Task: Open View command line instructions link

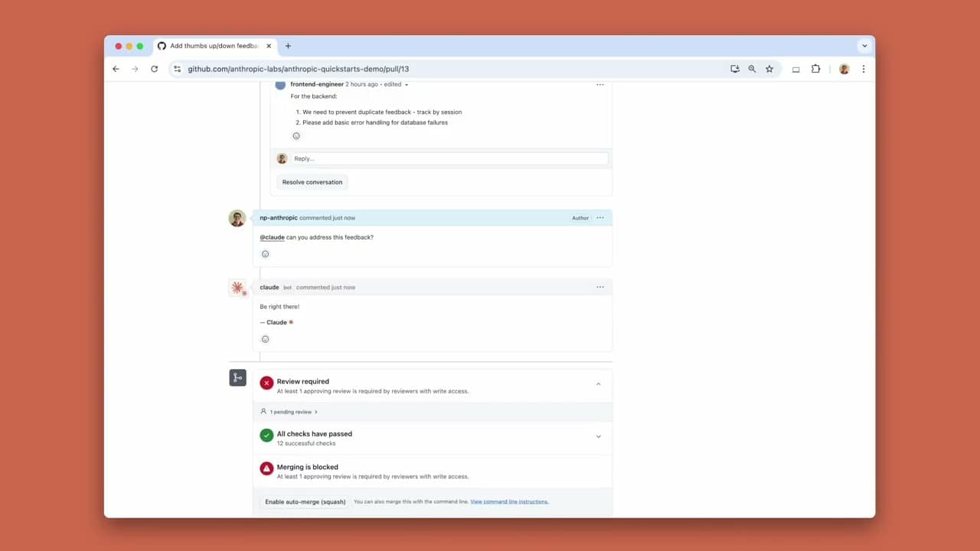Action: click(509, 502)
